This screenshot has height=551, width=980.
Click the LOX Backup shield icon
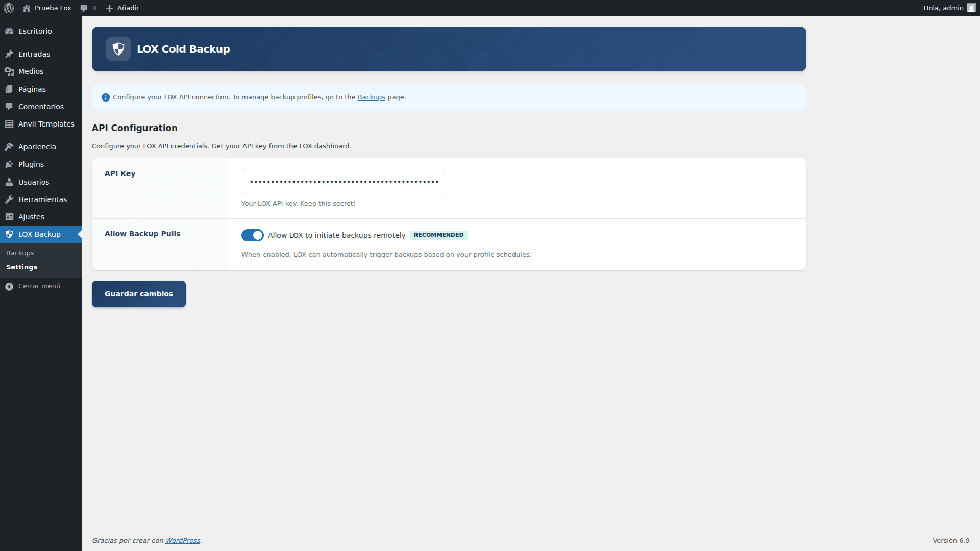click(10, 234)
